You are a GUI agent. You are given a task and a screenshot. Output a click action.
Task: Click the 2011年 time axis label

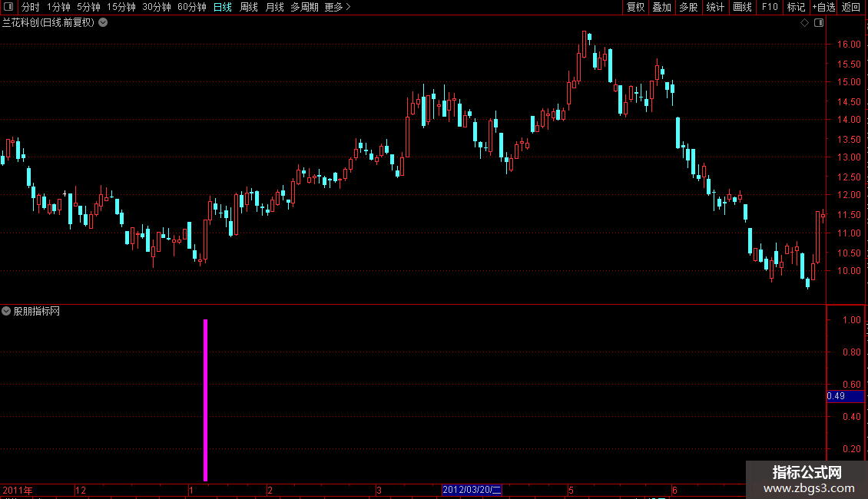18,490
